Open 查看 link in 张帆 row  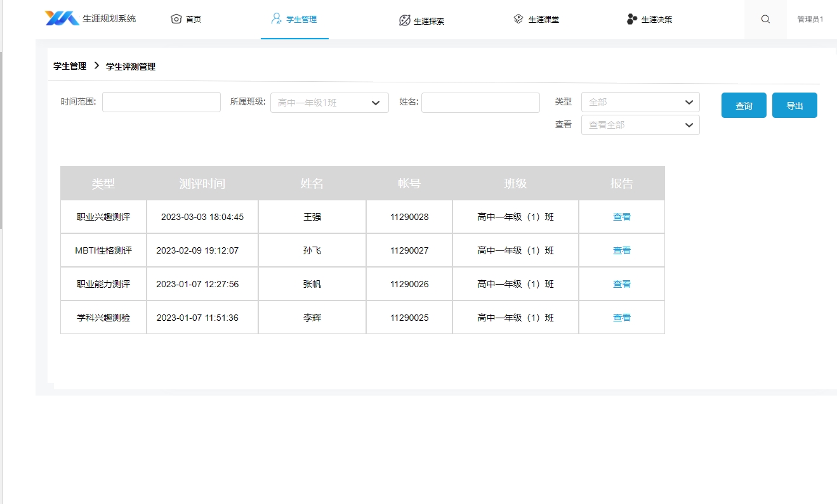pyautogui.click(x=622, y=284)
